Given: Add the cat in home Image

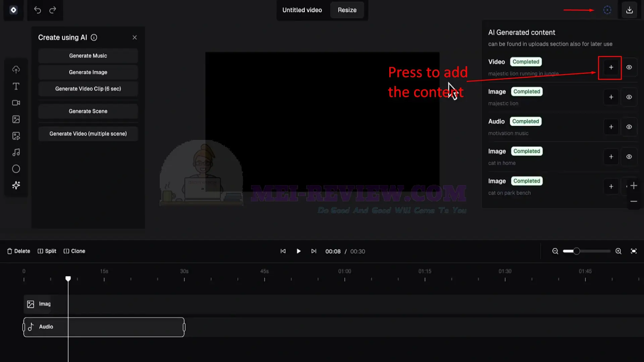Looking at the screenshot, I should pyautogui.click(x=611, y=157).
